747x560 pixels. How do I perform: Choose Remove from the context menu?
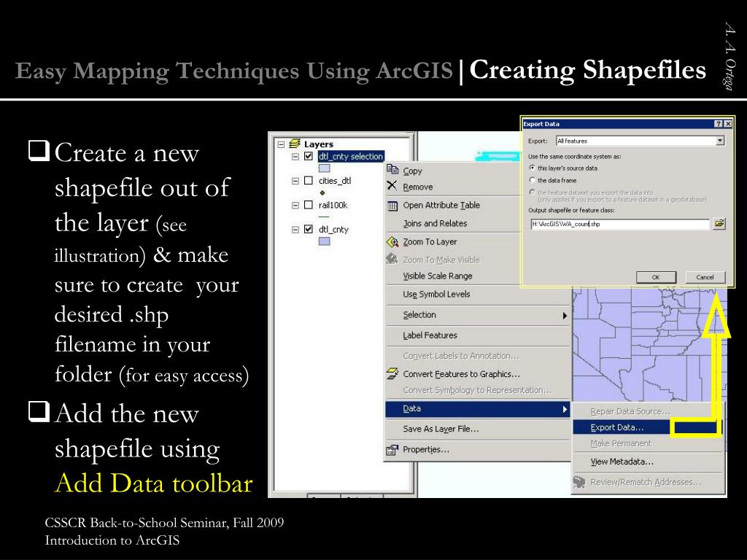click(x=418, y=187)
